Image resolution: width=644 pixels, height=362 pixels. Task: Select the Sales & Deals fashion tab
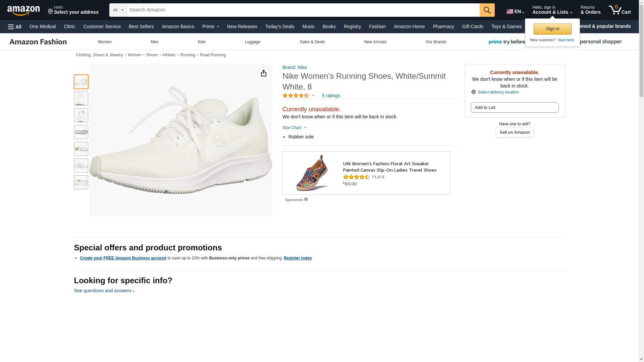[x=312, y=42]
